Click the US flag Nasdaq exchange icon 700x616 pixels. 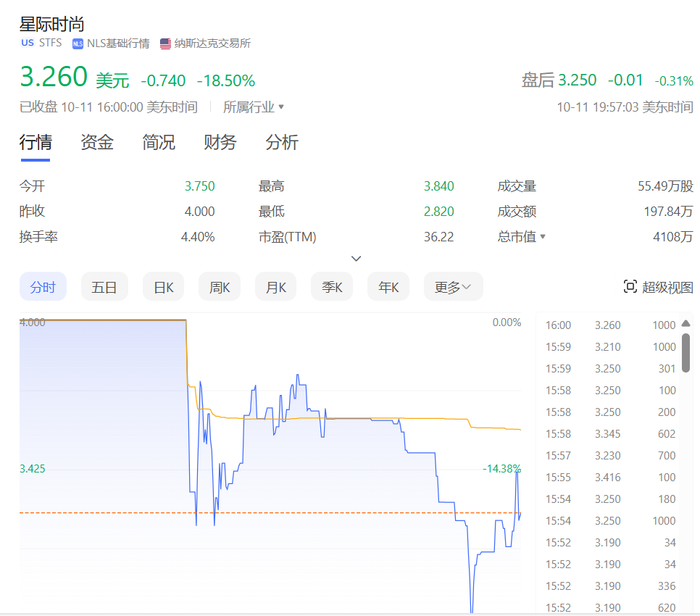165,43
